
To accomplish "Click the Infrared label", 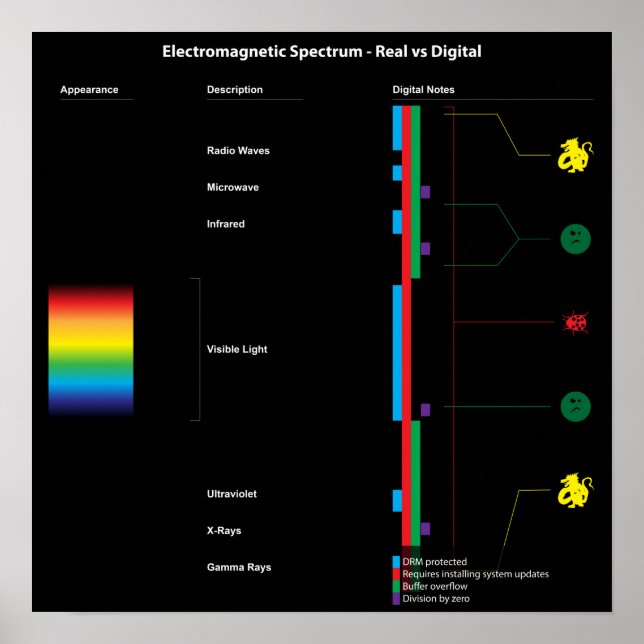I will 226,224.
